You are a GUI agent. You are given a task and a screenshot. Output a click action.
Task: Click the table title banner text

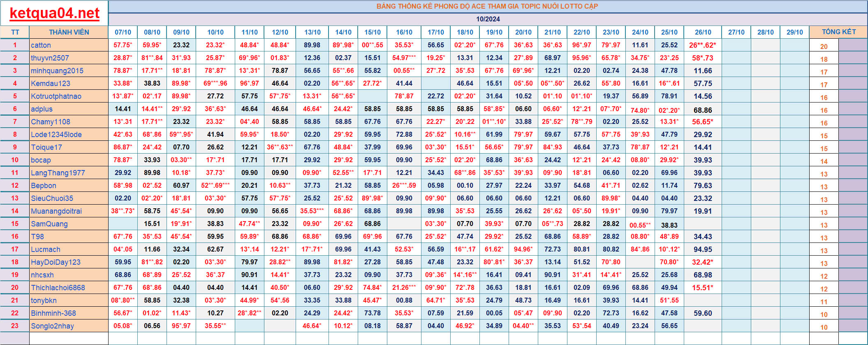[487, 6]
